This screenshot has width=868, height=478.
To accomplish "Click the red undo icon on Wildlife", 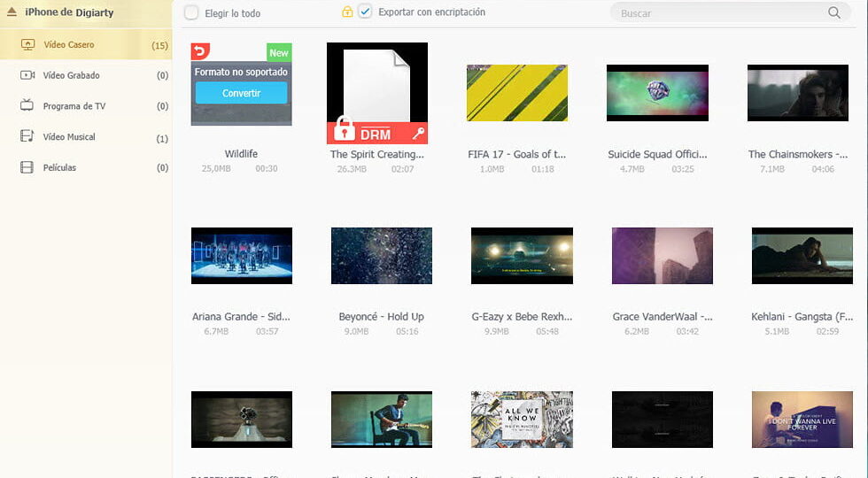I will [200, 51].
